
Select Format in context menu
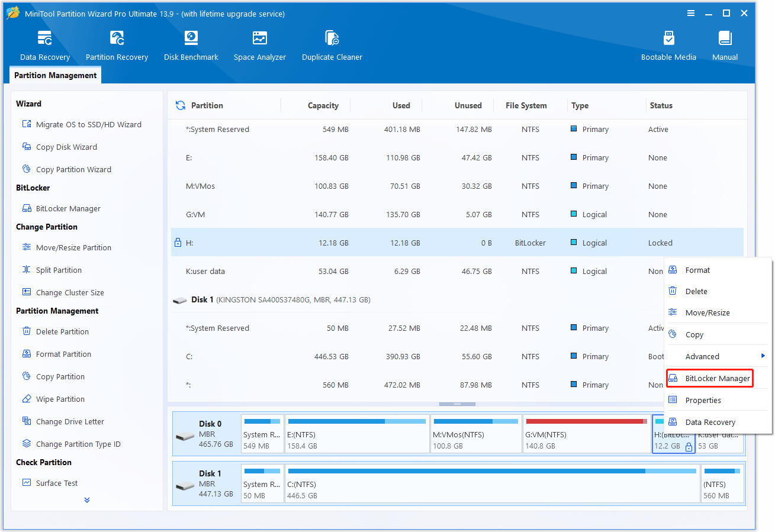click(x=719, y=270)
